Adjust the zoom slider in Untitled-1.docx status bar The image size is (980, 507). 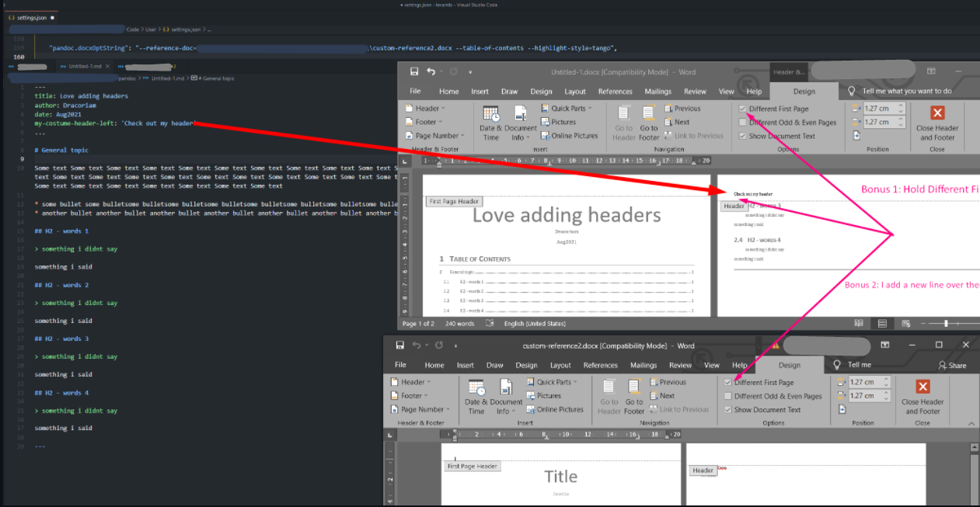tap(946, 323)
